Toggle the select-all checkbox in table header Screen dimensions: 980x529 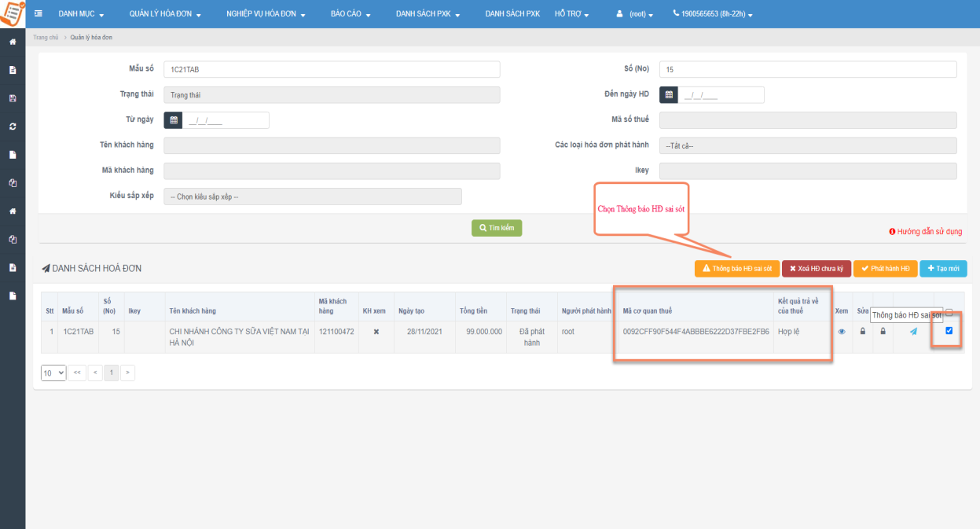(949, 312)
